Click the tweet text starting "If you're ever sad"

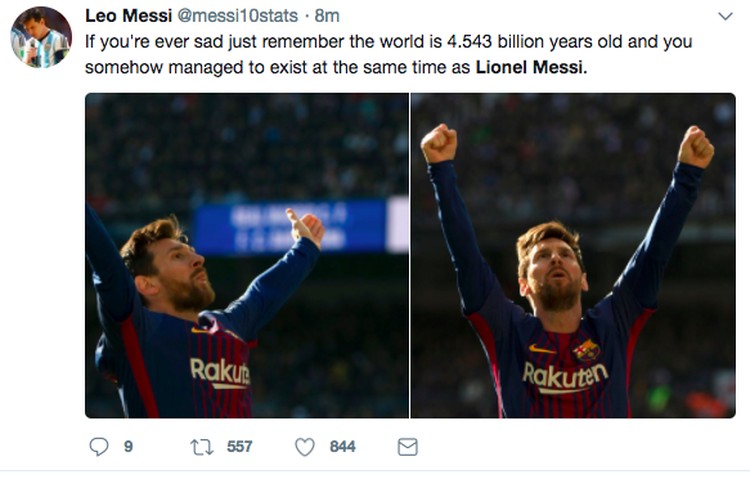388,54
